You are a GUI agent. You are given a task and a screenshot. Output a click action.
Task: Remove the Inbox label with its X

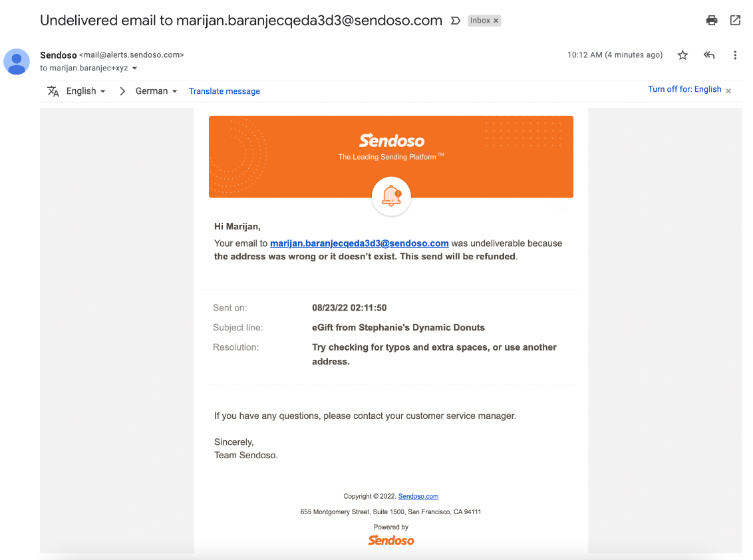click(x=496, y=21)
